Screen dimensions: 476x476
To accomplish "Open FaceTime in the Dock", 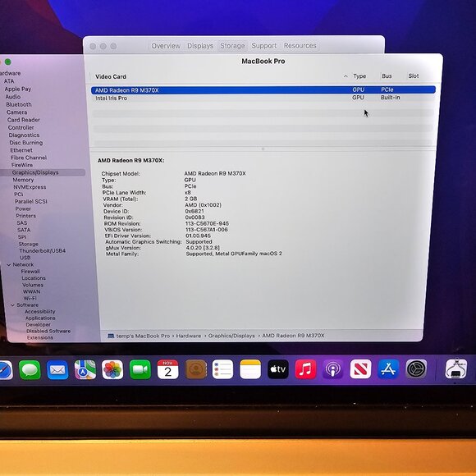I will pos(140,369).
